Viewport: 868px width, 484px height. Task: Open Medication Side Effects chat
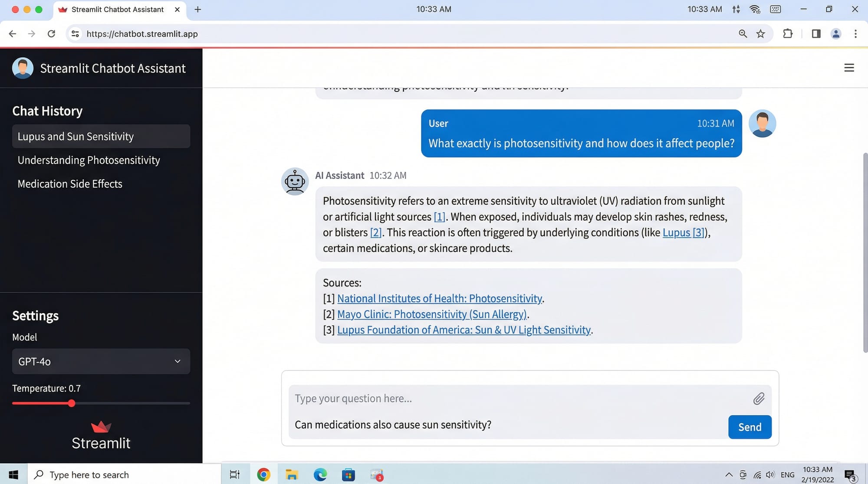pyautogui.click(x=70, y=184)
